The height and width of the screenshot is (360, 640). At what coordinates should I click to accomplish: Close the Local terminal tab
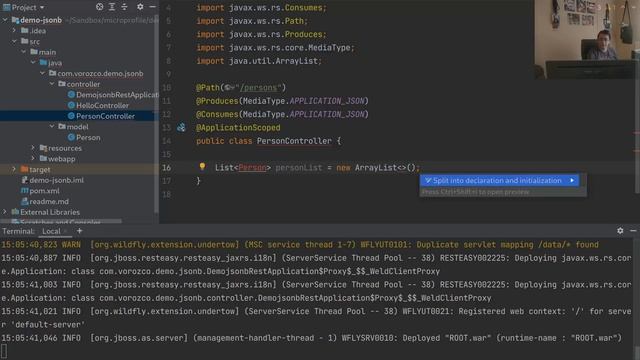coord(65,231)
